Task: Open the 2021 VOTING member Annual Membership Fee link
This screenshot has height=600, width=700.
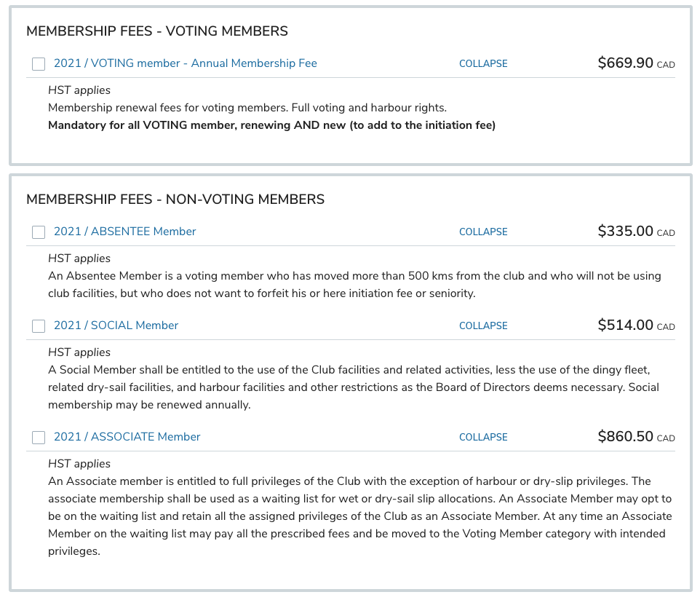Action: pyautogui.click(x=185, y=63)
